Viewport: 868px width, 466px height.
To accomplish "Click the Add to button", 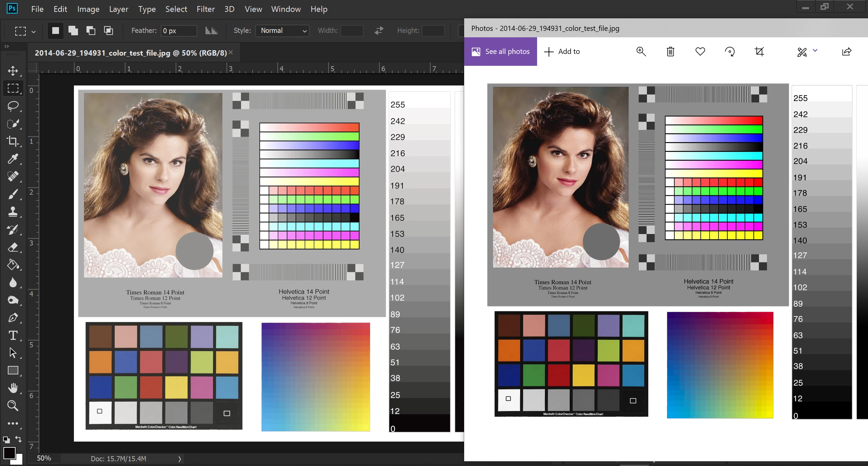I will (562, 52).
